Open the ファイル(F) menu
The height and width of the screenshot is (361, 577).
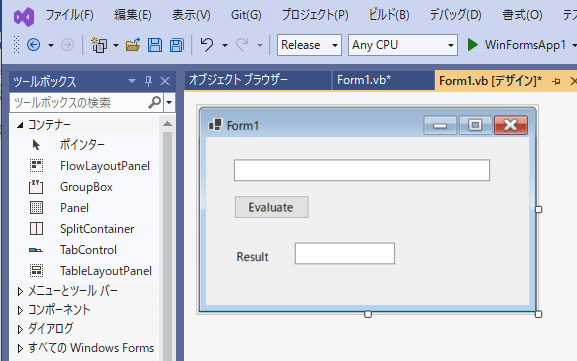point(70,15)
